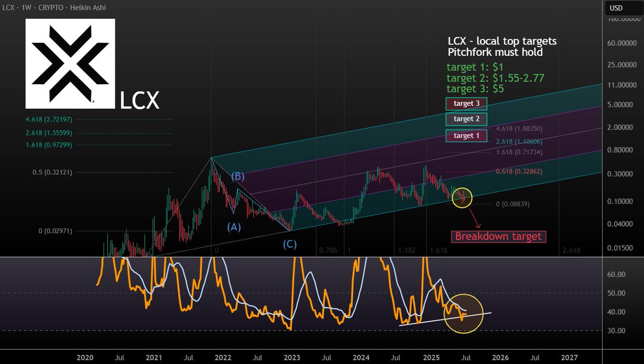Viewport: 644px width, 364px height.
Task: Click price axis value 25.00000
Action: pos(622,65)
